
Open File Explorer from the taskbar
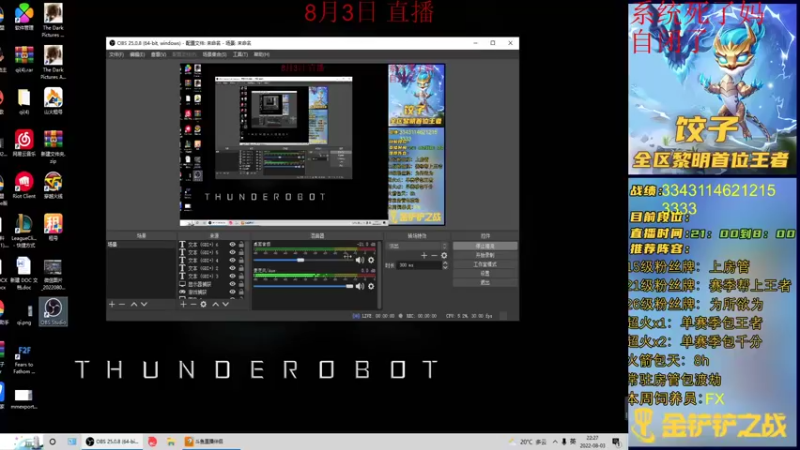point(170,442)
